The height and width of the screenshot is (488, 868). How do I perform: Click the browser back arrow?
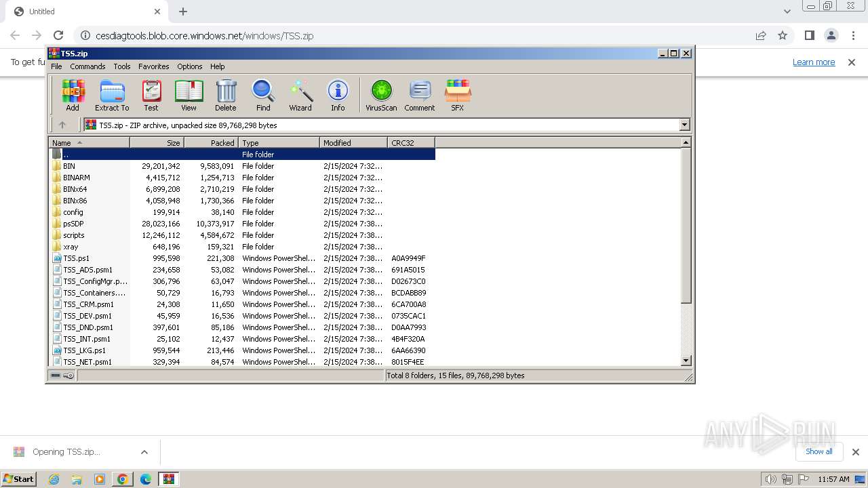click(15, 35)
